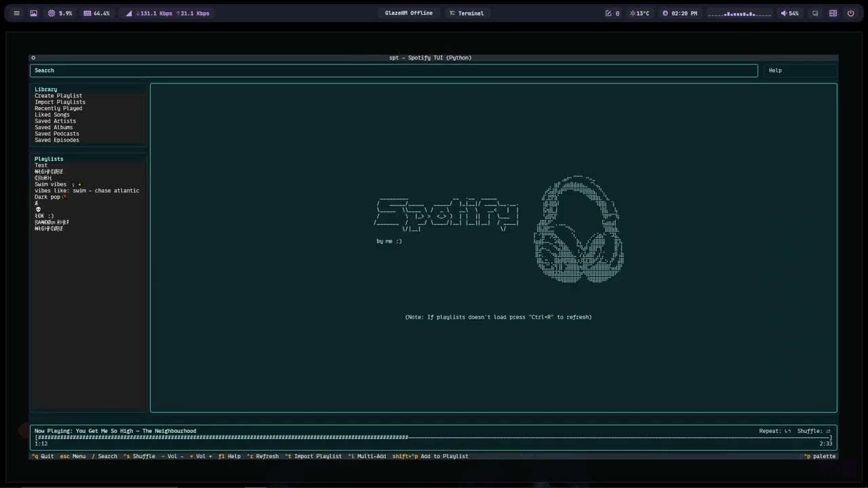
Task: Click the Ctrl+R refresh note text
Action: pyautogui.click(x=498, y=317)
